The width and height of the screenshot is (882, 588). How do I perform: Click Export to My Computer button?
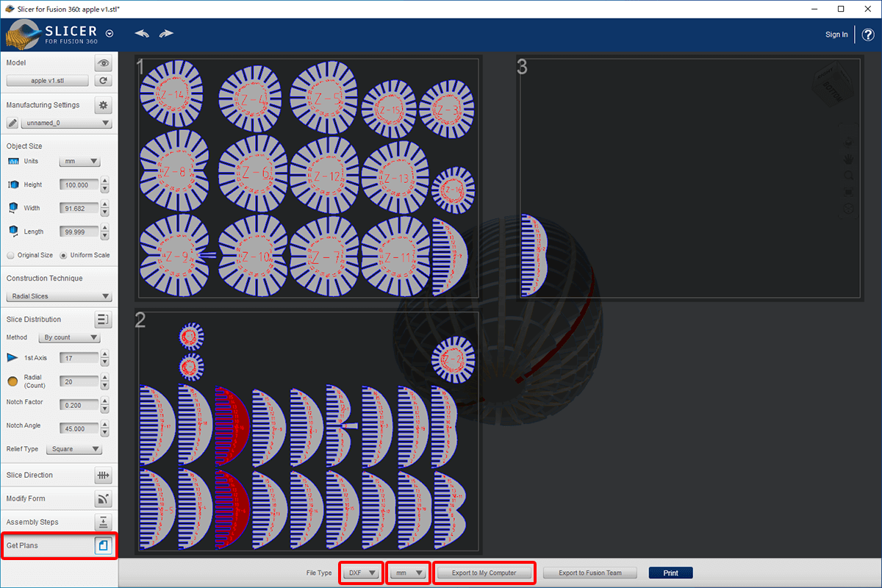click(484, 573)
